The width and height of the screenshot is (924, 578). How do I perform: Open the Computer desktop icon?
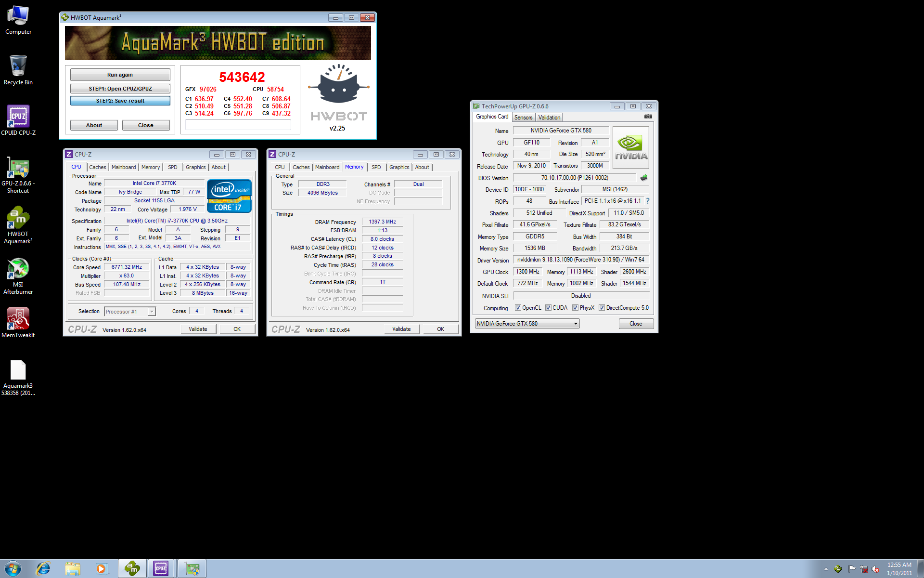coord(18,20)
